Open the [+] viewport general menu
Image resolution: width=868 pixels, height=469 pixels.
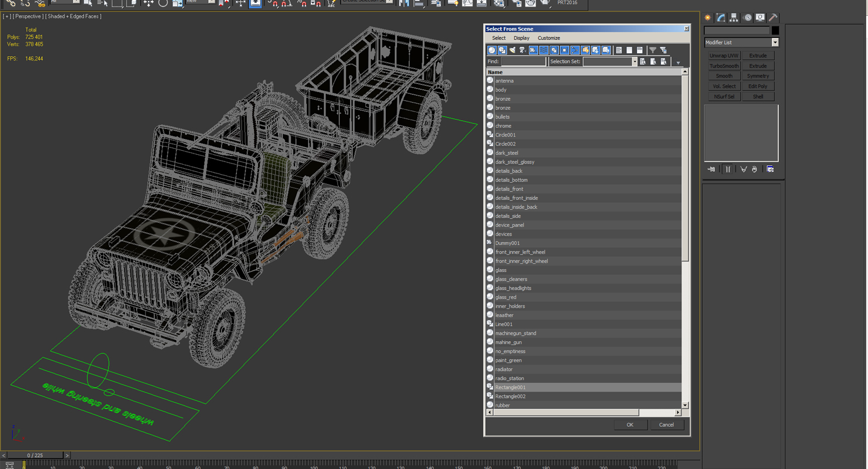coord(6,16)
